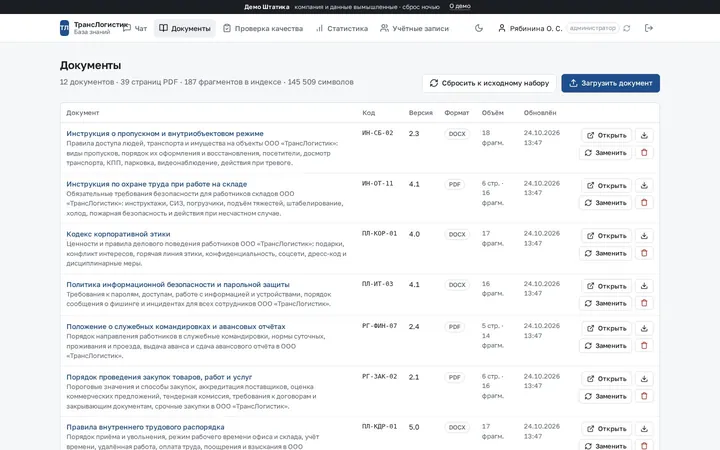The image size is (720, 450).
Task: Open Инструкция о пропускном режиме via Открыть
Action: [607, 135]
